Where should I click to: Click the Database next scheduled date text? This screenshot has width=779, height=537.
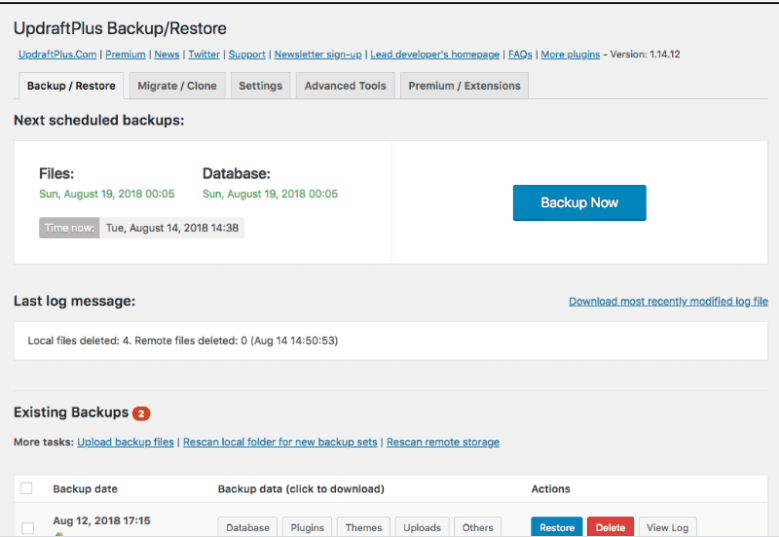270,194
